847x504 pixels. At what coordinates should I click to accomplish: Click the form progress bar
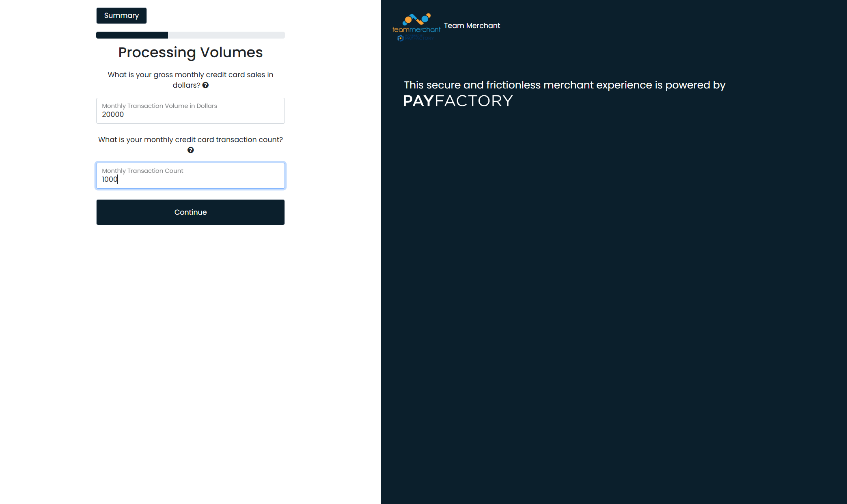click(190, 35)
